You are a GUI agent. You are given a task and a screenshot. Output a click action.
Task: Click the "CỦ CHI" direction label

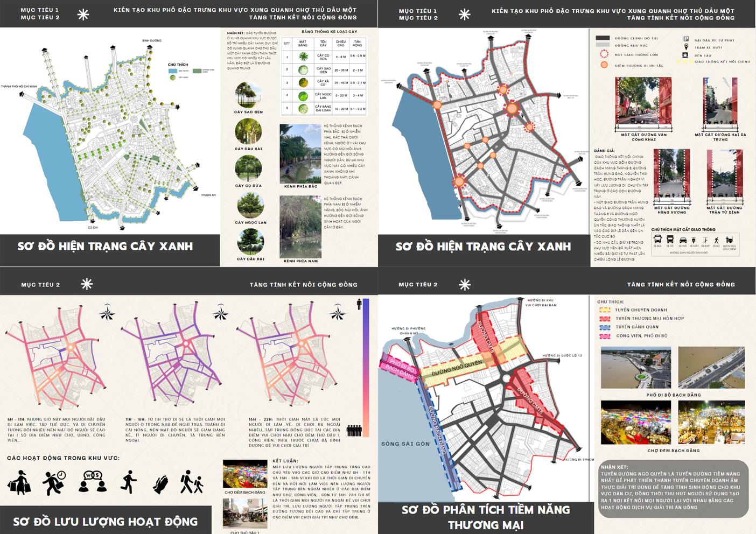pyautogui.click(x=93, y=227)
